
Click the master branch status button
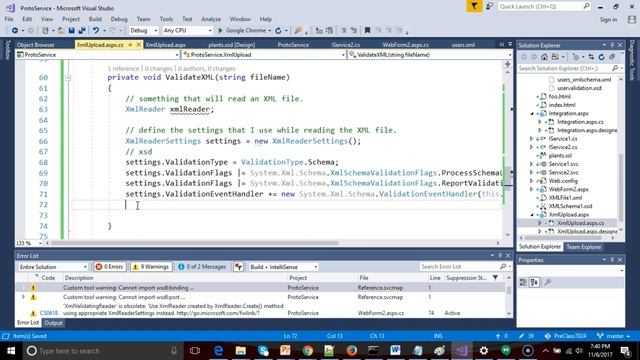[x=613, y=336]
